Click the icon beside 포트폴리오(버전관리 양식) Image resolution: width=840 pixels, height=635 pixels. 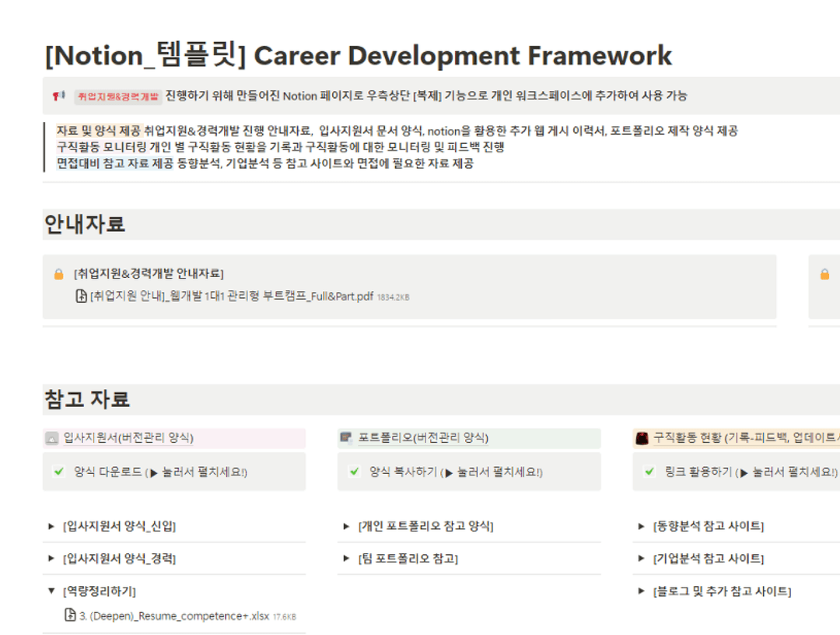(x=346, y=438)
